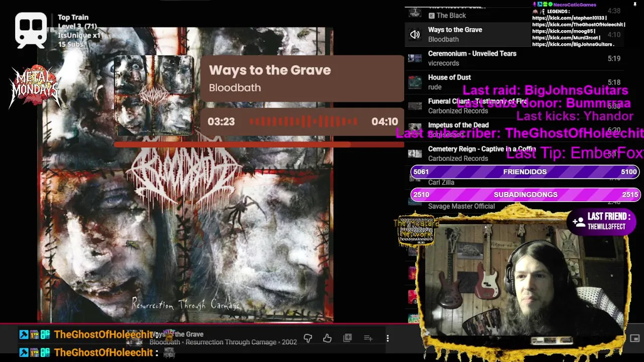This screenshot has width=644, height=362.
Task: Click the NecroCaticGames username in chat
Action: [x=575, y=5]
